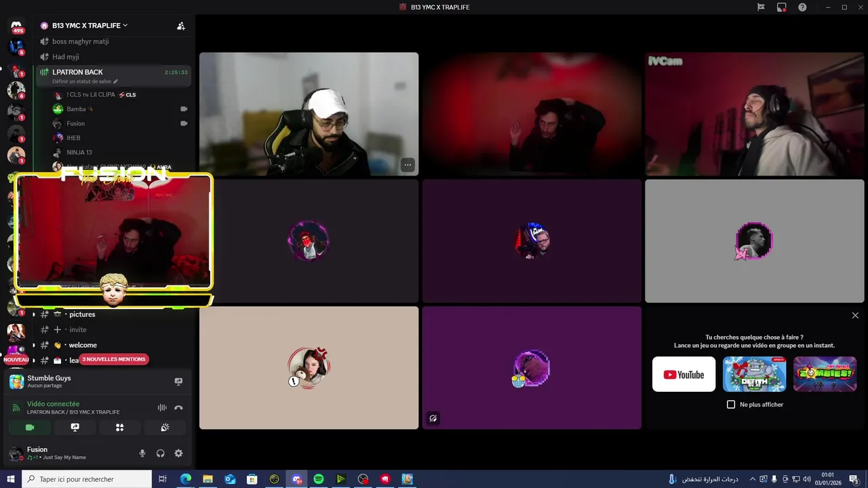Click the camera icon next to Bamba
Viewport: 868px width, 488px height.
coord(184,109)
